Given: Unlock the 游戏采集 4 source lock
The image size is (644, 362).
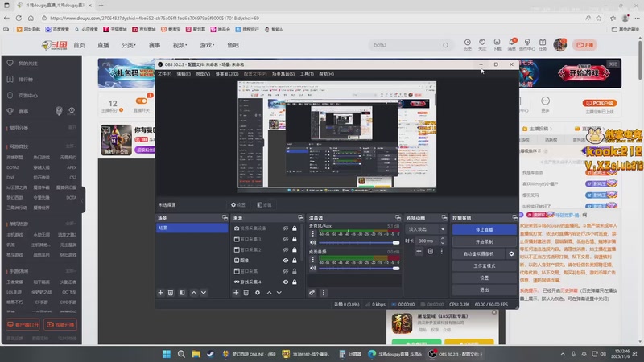Looking at the screenshot, I should [295, 282].
